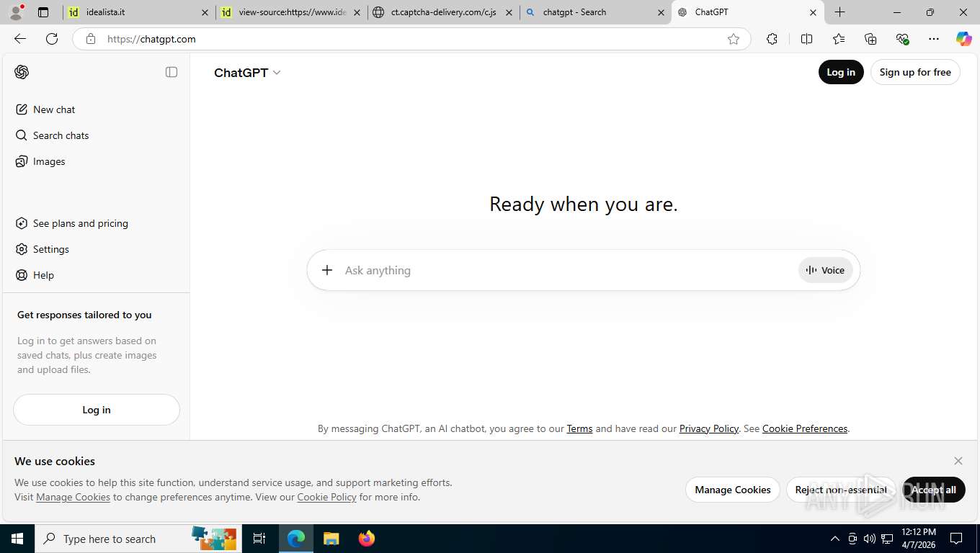Add this page to favorites star icon
Image resolution: width=980 pixels, height=553 pixels.
tap(734, 39)
